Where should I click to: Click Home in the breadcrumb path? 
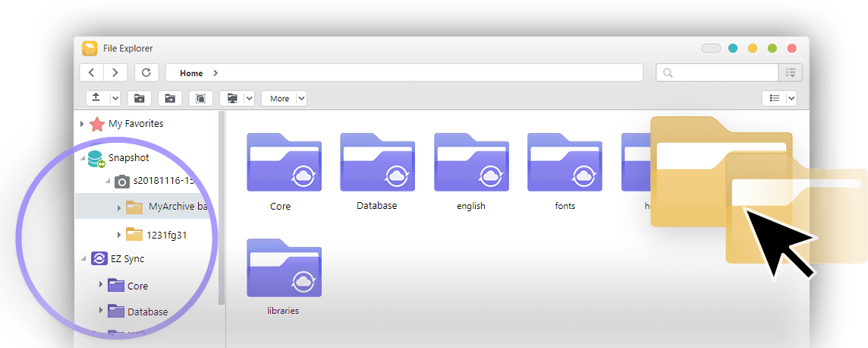click(x=191, y=73)
